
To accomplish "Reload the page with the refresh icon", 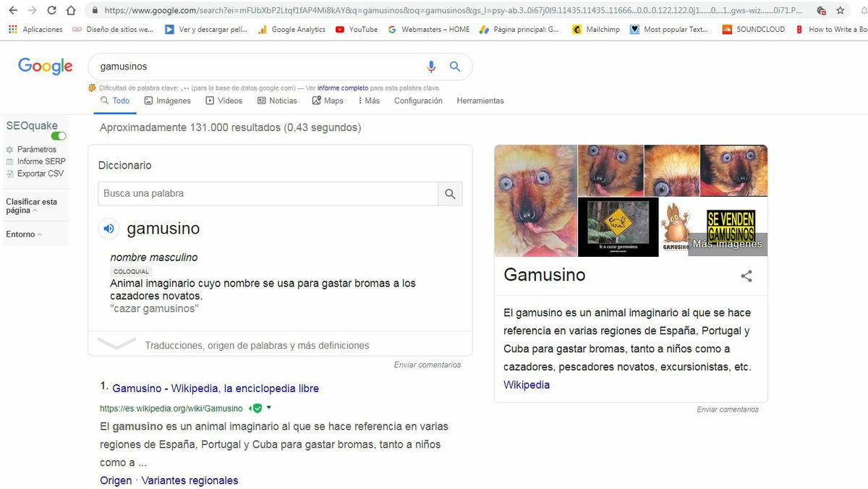I will point(51,10).
